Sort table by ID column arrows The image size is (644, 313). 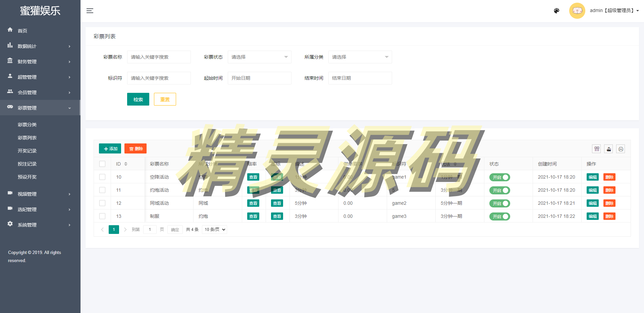point(126,164)
